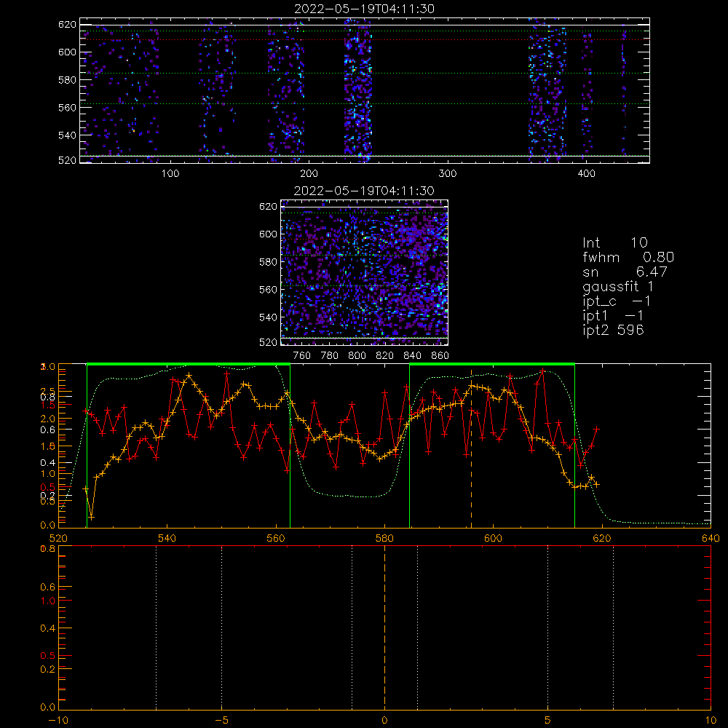Viewport: 728px width, 728px height.
Task: Click the 'ipt_c -1' parameter line
Action: [x=617, y=301]
